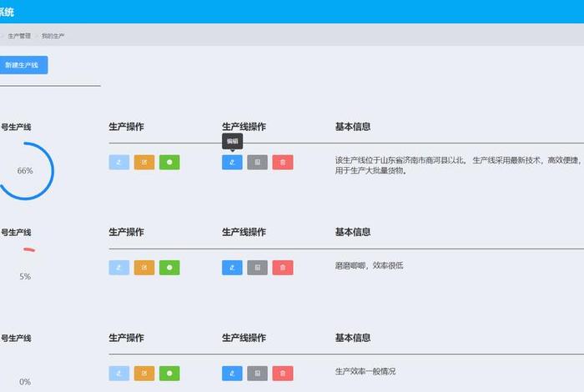Click green circle button in 5% row

tap(169, 268)
